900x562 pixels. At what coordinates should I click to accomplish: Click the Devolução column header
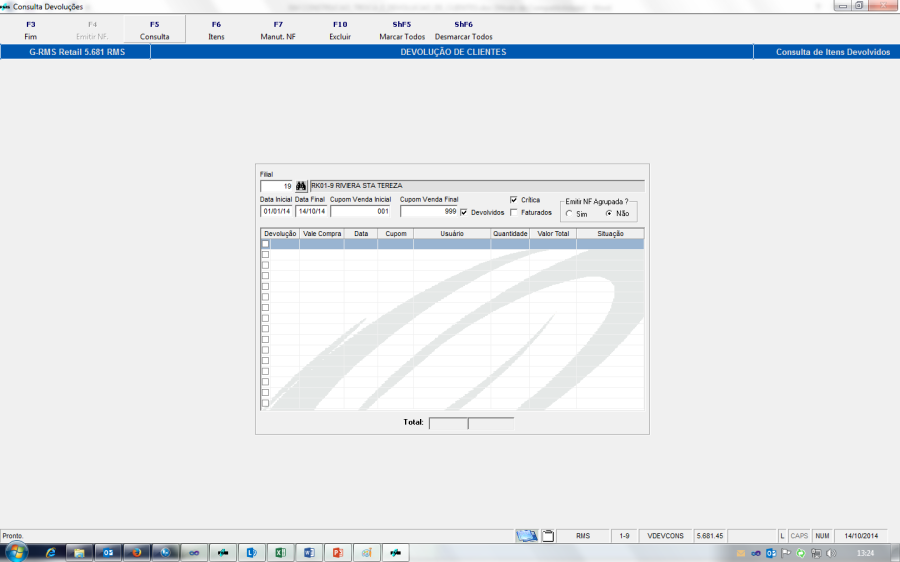tap(280, 234)
